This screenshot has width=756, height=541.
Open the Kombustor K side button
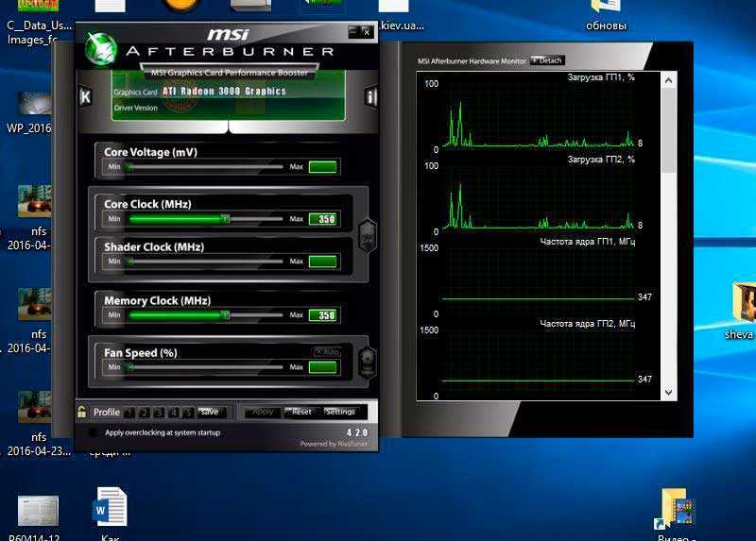pyautogui.click(x=85, y=97)
